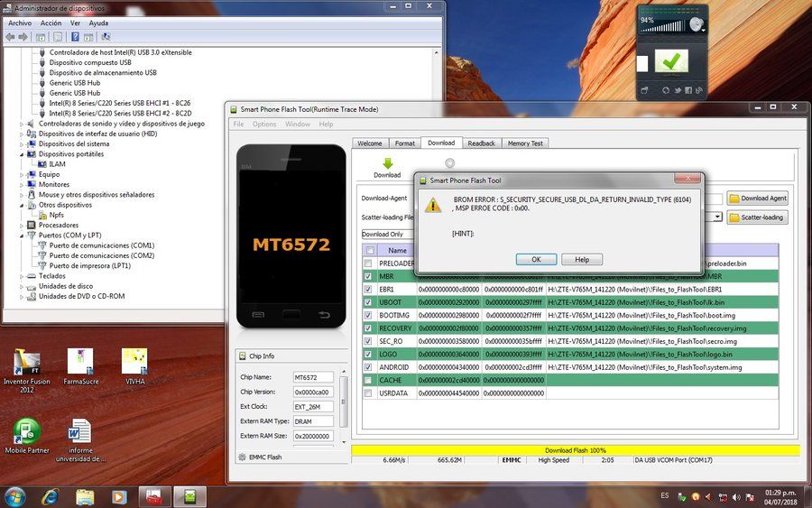
Task: Open the Windows Media Player taskbar icon
Action: (x=119, y=497)
